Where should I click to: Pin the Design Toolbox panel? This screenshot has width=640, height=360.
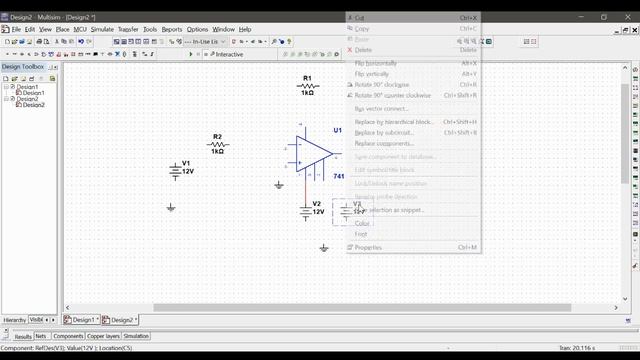(x=51, y=67)
